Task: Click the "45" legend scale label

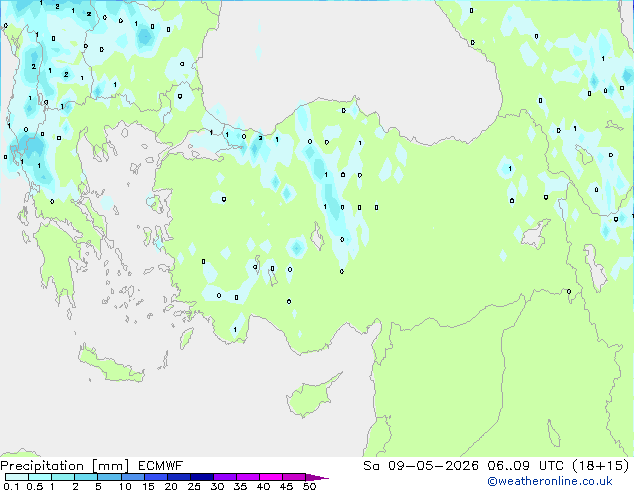Action: click(286, 486)
